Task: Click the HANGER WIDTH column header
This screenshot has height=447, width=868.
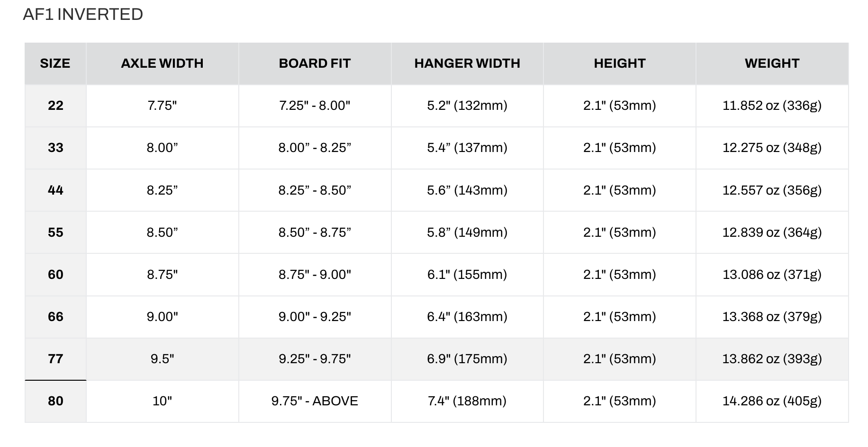Action: [x=467, y=63]
